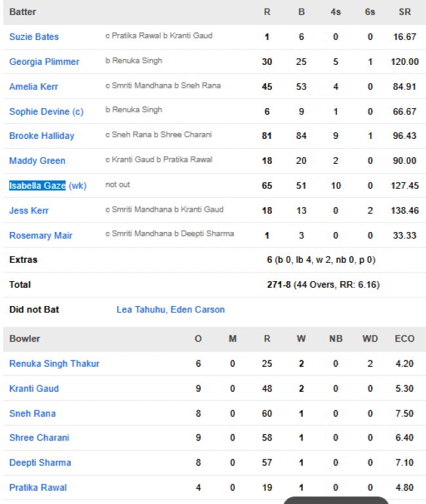The height and width of the screenshot is (504, 426).
Task: Open Brooke Halliday's profile link
Action: (x=41, y=136)
